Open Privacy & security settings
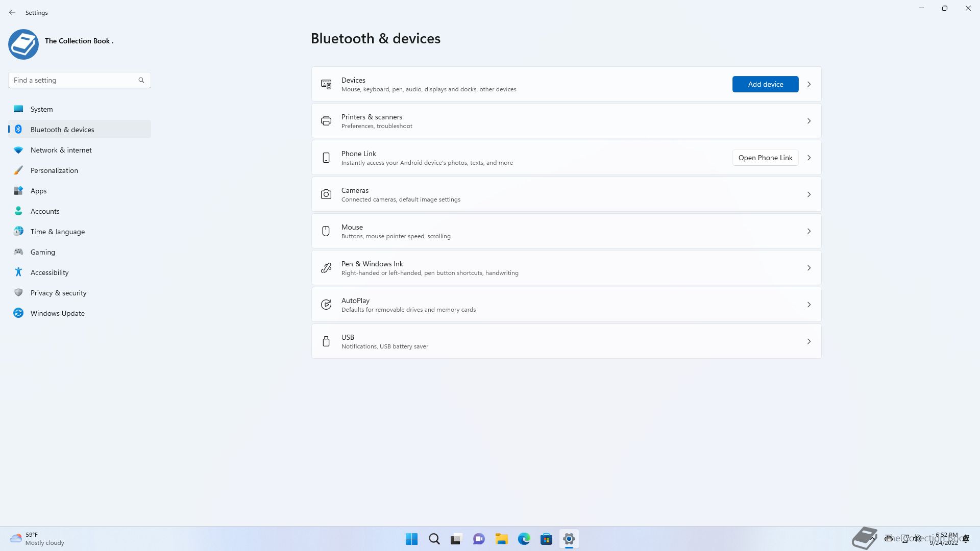Screen dimensions: 980x551 pos(79,293)
